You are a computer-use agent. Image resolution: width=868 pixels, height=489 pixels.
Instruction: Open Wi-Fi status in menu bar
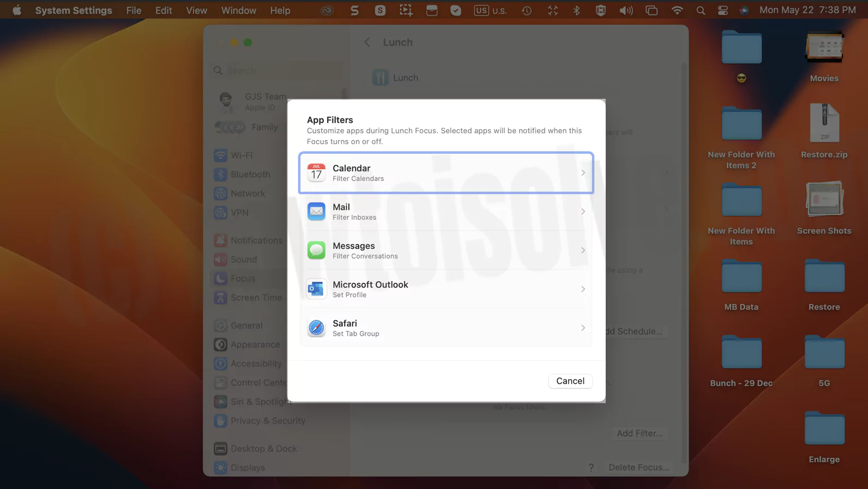click(x=677, y=10)
